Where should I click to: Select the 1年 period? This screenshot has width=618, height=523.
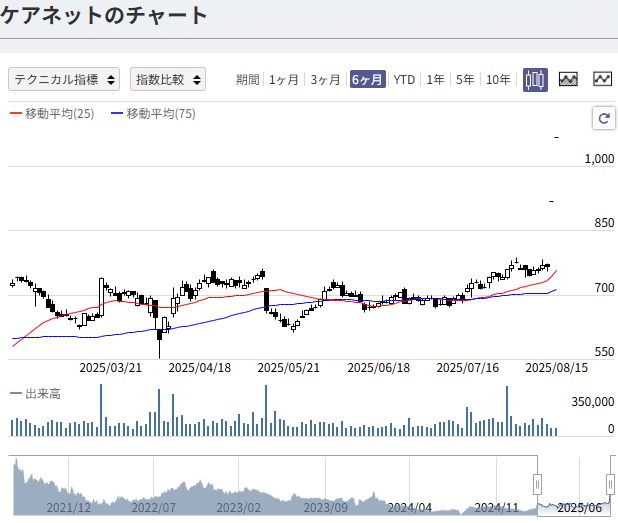click(x=435, y=80)
